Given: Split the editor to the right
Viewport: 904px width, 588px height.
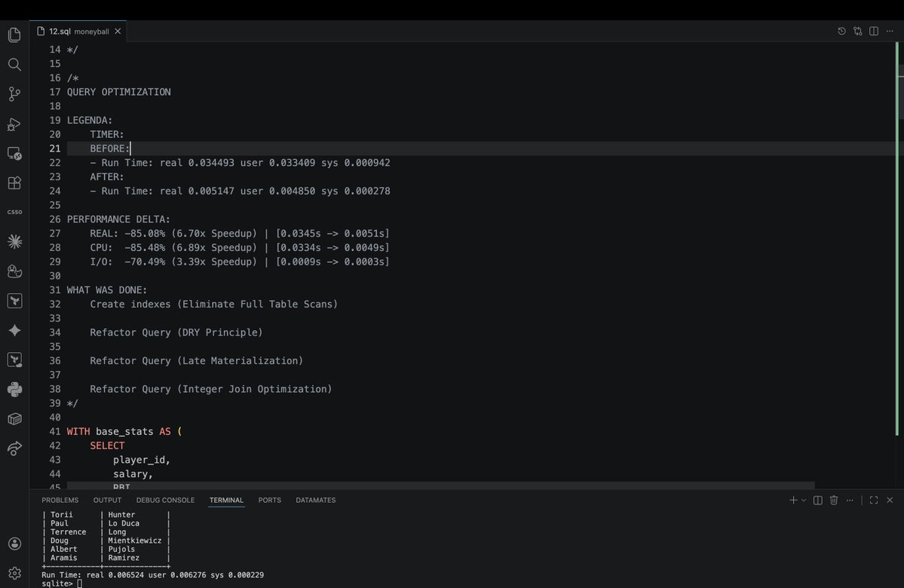Looking at the screenshot, I should click(x=874, y=31).
